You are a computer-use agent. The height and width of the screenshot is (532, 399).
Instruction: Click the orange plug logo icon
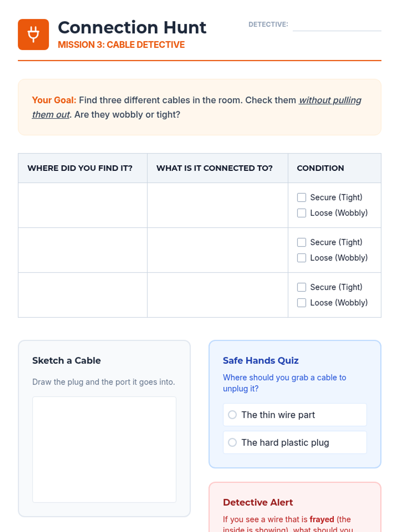[x=33, y=35]
